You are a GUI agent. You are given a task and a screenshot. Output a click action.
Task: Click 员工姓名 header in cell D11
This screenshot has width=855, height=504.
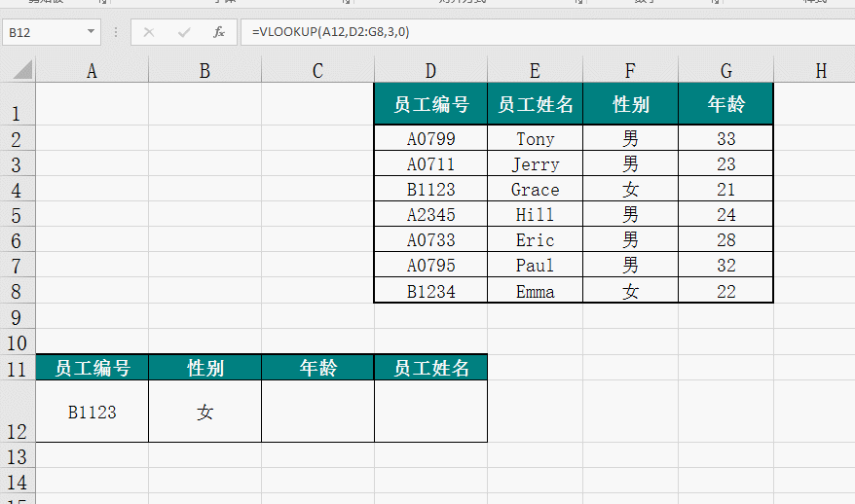(x=430, y=368)
